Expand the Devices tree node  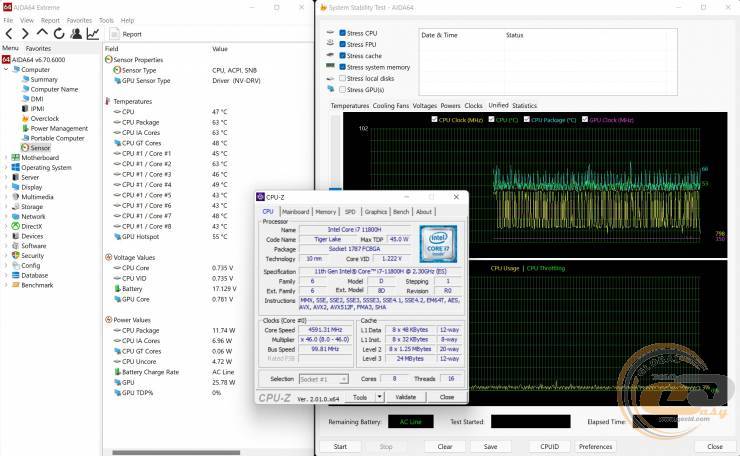click(x=6, y=236)
